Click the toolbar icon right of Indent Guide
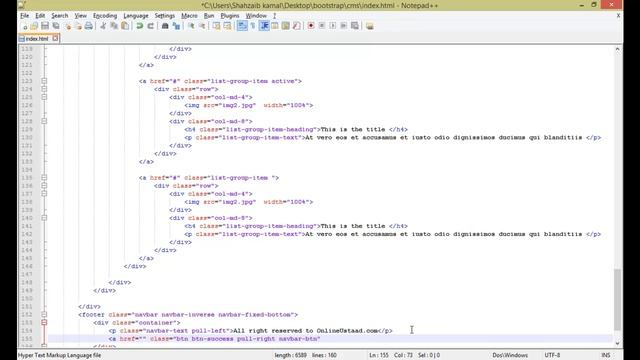Screen dimensions: 640x360 pos(275,26)
